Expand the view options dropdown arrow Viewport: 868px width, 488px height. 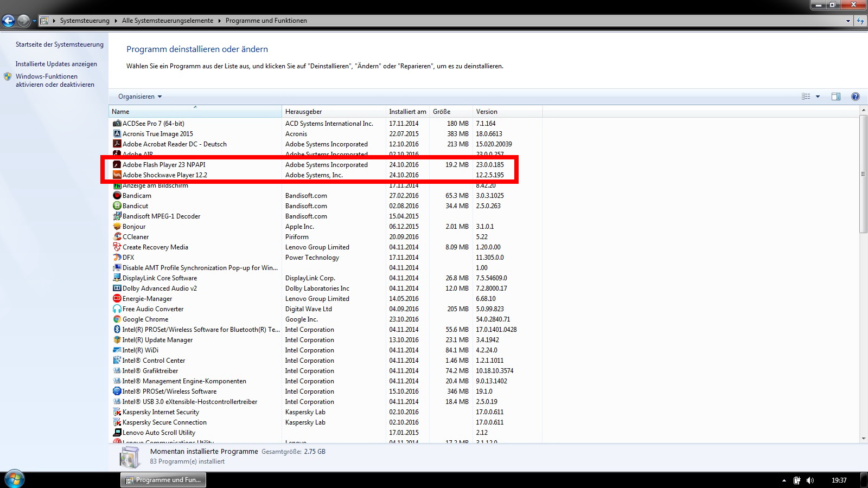pyautogui.click(x=818, y=97)
